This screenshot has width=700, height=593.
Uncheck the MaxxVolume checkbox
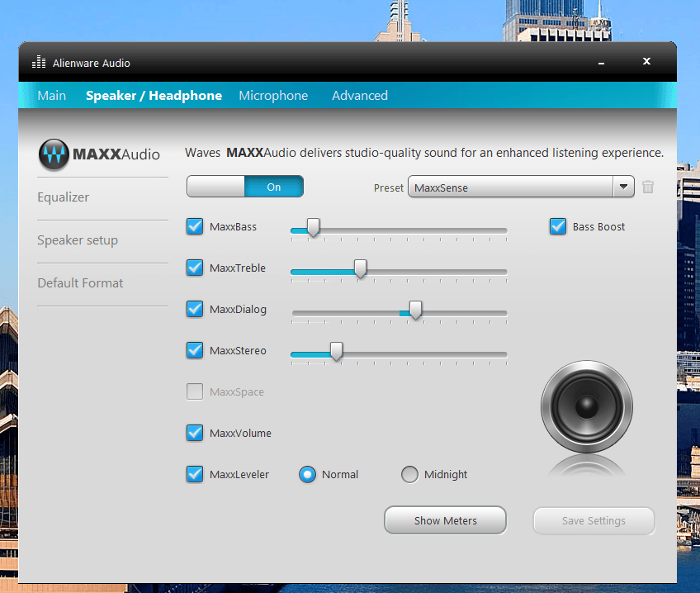pyautogui.click(x=195, y=433)
